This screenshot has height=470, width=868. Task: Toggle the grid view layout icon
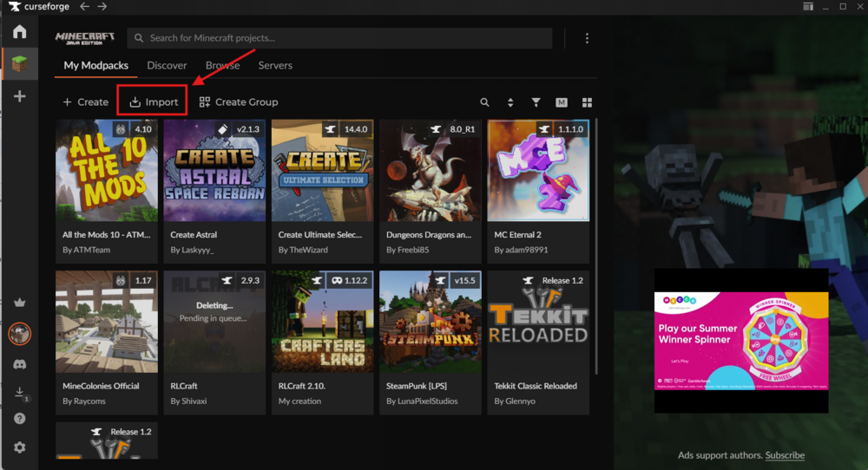click(x=587, y=102)
